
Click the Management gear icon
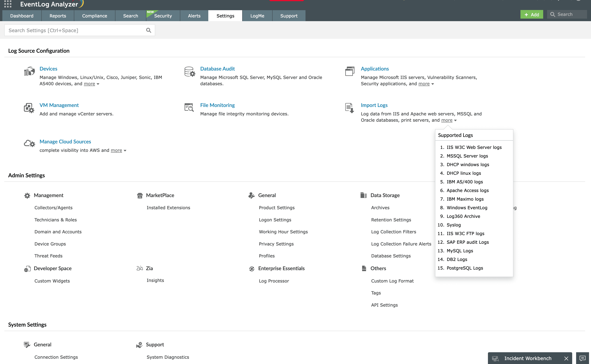27,196
